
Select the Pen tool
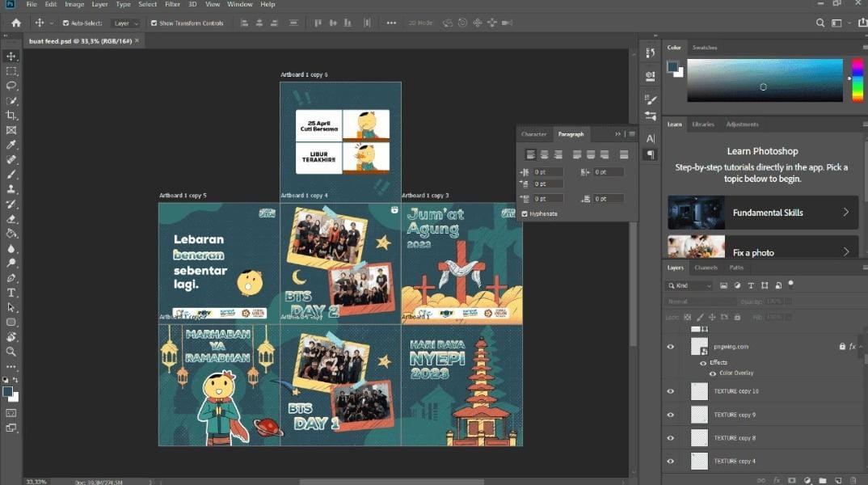[x=11, y=278]
